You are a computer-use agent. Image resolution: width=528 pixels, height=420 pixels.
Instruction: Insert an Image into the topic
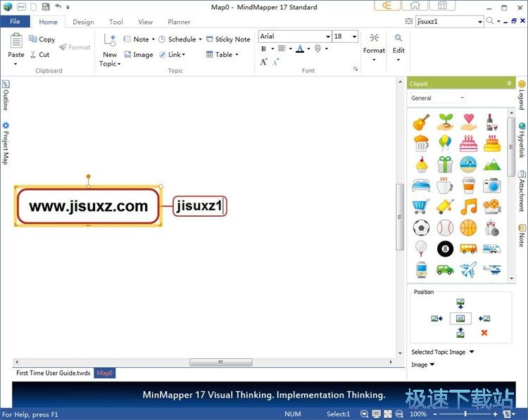tap(139, 54)
